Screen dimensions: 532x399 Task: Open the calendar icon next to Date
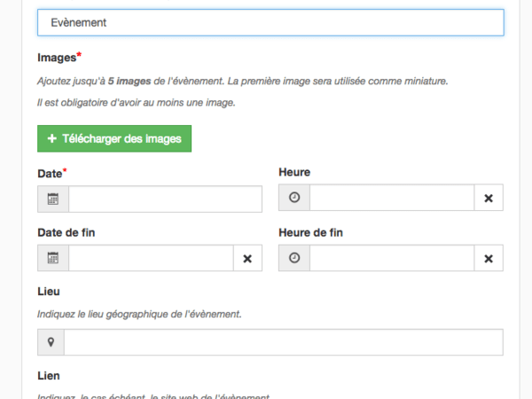pyautogui.click(x=53, y=199)
